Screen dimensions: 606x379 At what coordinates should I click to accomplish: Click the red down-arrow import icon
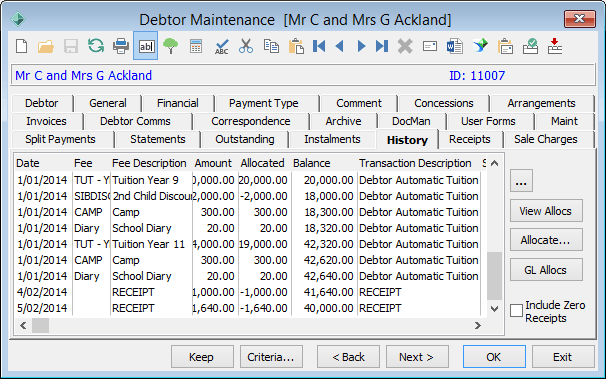tap(555, 46)
